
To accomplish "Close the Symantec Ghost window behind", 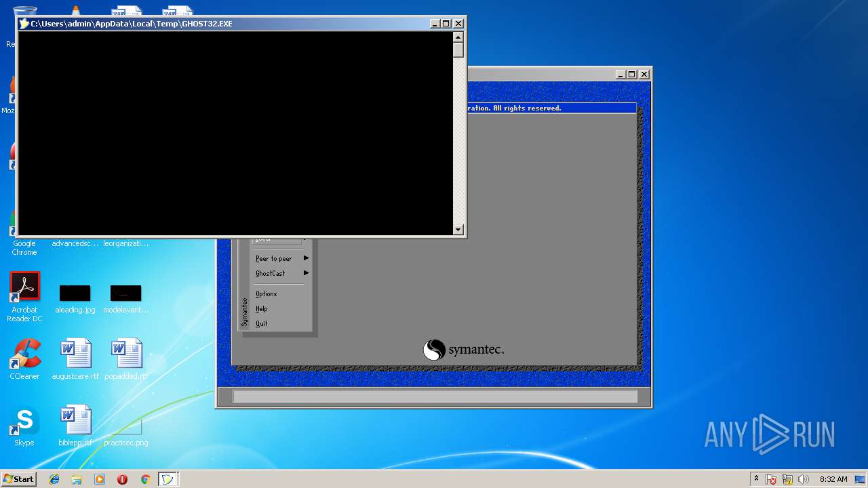I will click(644, 75).
